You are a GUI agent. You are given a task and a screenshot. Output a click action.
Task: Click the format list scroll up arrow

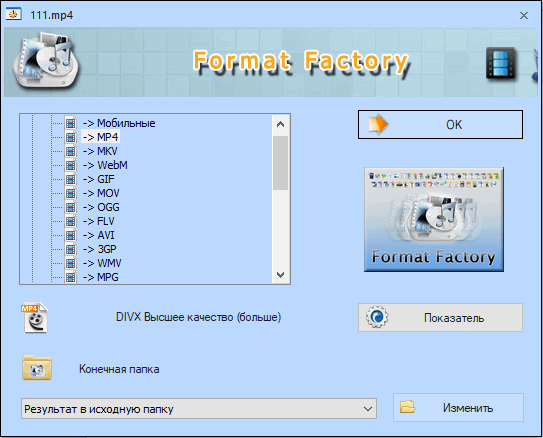click(281, 124)
